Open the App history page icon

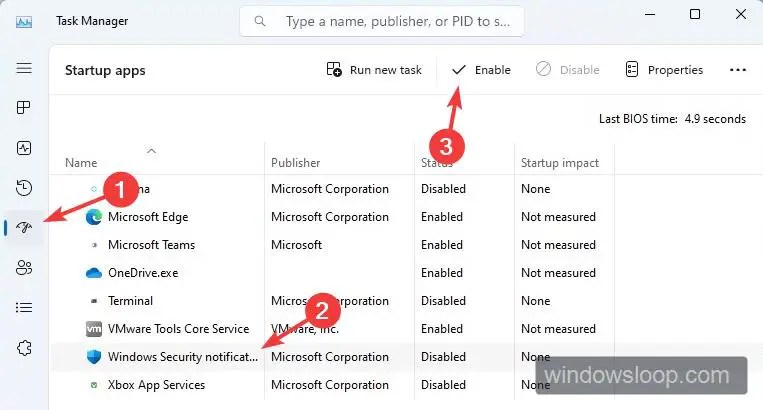point(24,188)
